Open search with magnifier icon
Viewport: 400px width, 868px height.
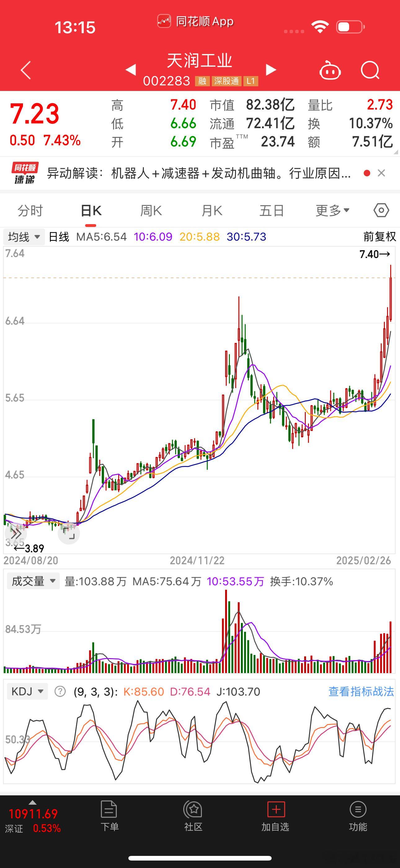pos(370,70)
